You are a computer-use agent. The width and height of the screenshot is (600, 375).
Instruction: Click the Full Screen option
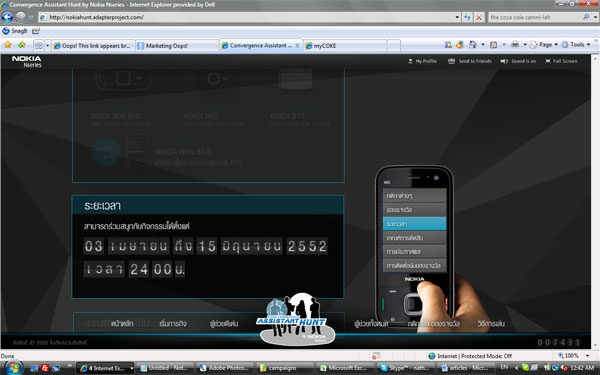(561, 61)
